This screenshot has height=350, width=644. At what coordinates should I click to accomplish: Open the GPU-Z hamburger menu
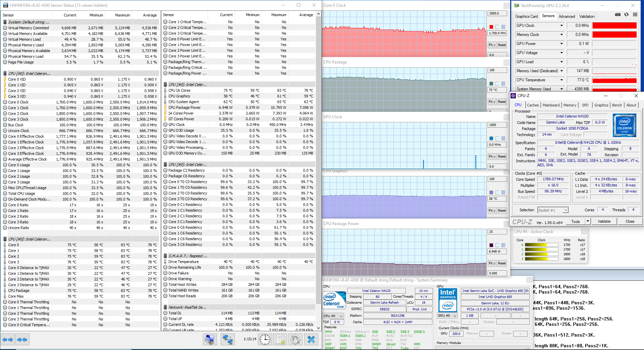635,15
